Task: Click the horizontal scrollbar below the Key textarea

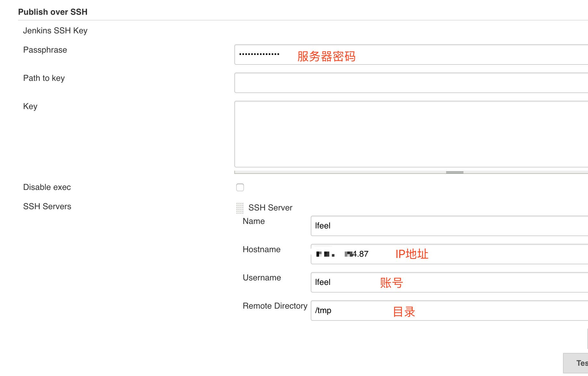Action: pos(353,172)
